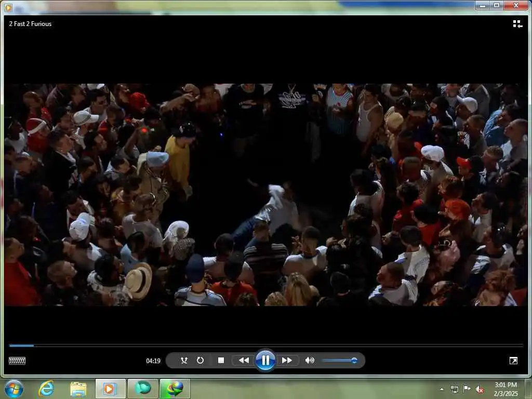Open Action Center flag icon

coord(467,389)
